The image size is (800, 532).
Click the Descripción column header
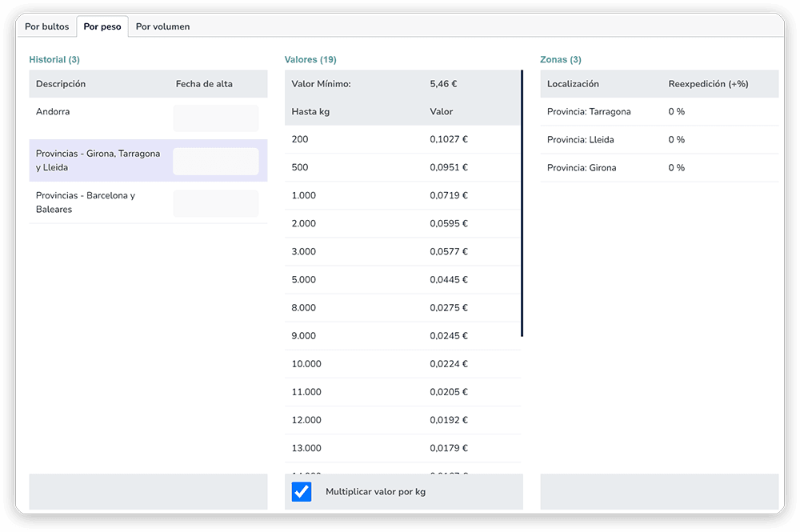click(61, 84)
